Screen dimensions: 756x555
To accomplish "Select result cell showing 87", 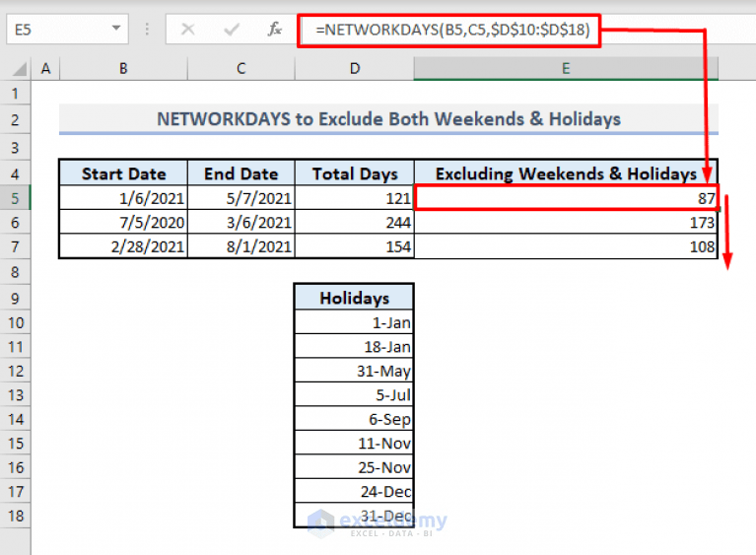I will coord(566,198).
